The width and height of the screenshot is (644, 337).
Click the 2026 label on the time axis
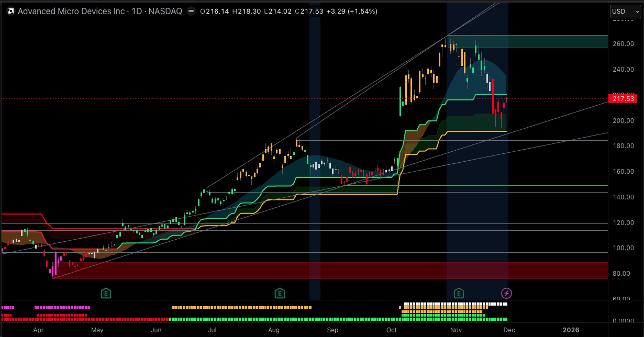571,330
